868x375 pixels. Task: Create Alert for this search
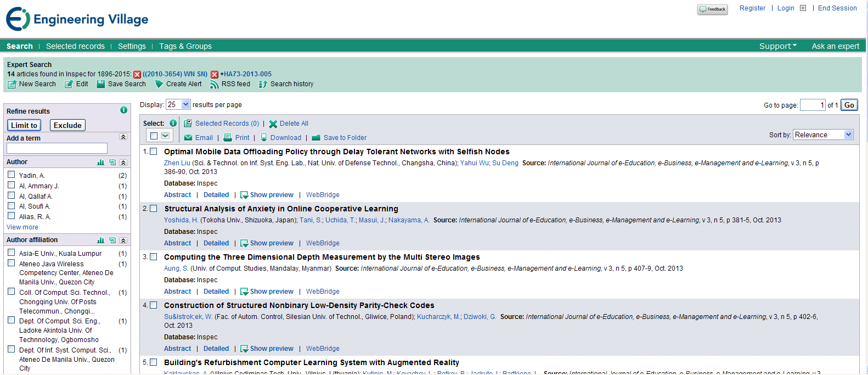tap(178, 84)
